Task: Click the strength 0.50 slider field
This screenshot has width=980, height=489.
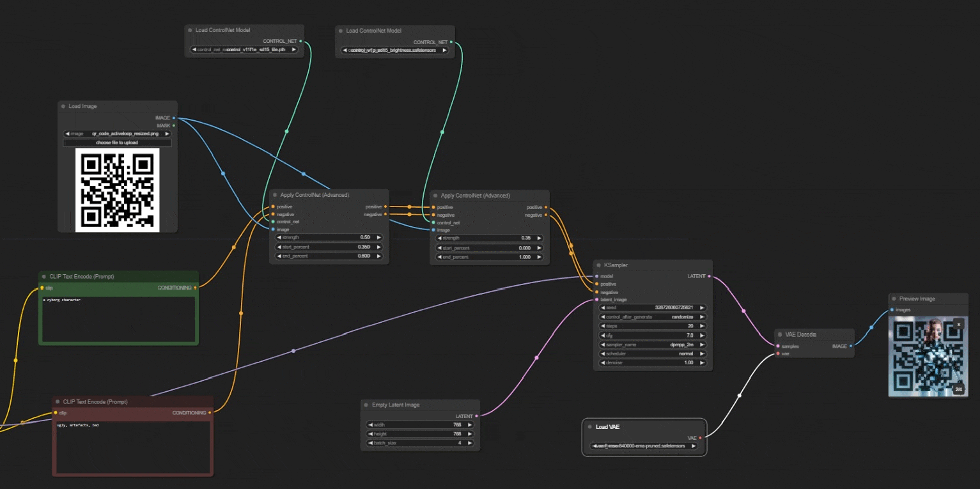Action: [330, 237]
